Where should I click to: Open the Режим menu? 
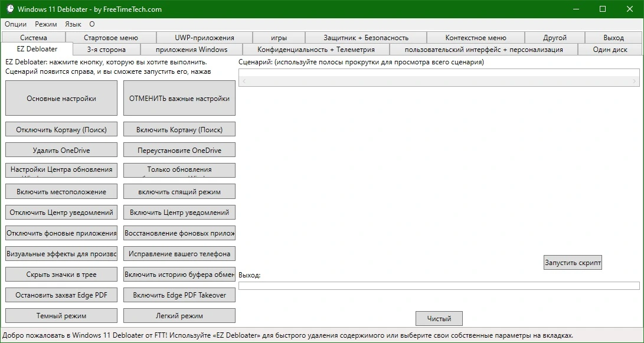(46, 24)
